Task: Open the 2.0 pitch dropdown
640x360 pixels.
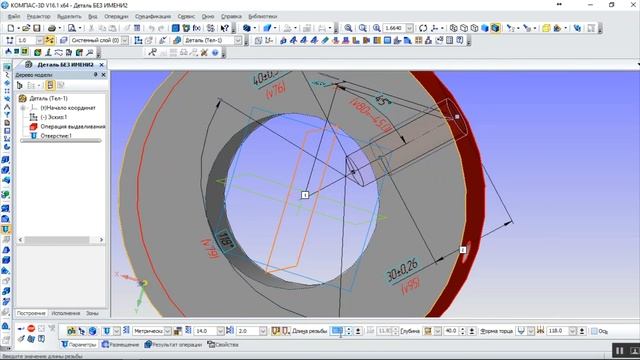Action: click(x=263, y=331)
